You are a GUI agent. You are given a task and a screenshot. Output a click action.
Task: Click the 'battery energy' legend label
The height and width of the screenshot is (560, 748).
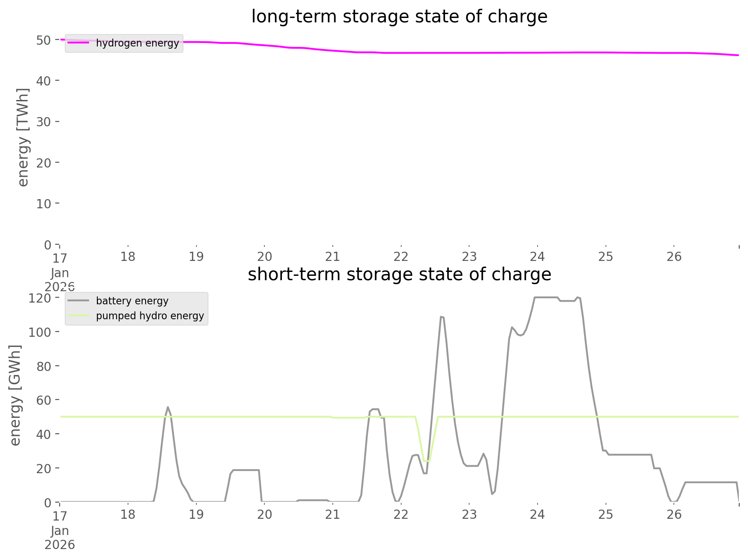(x=132, y=301)
